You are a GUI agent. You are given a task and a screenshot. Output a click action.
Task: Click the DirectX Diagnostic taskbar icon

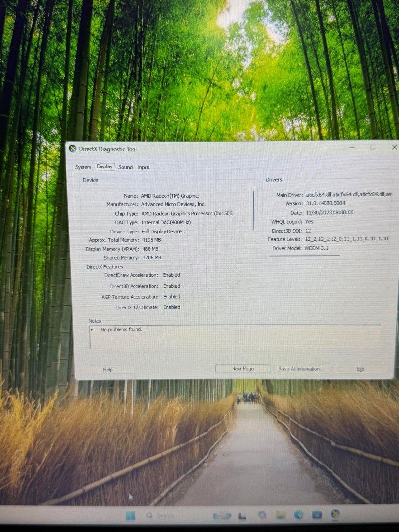pos(335,514)
